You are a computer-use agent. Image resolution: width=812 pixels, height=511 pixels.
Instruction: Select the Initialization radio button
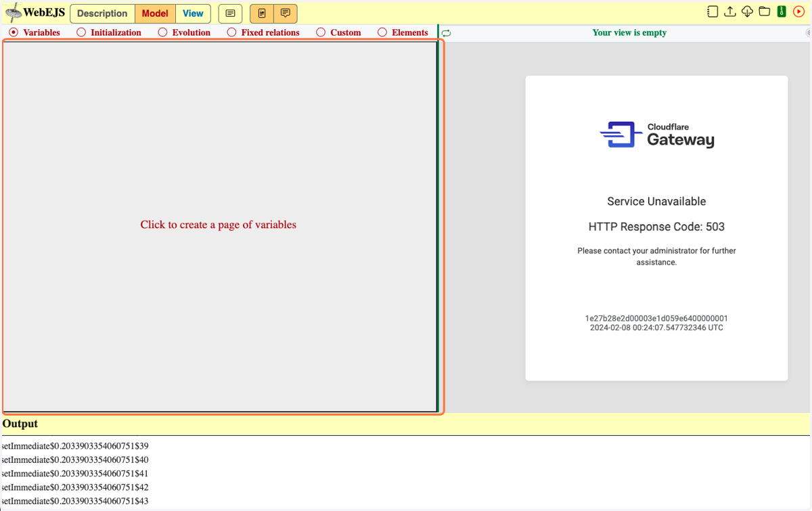pyautogui.click(x=81, y=32)
